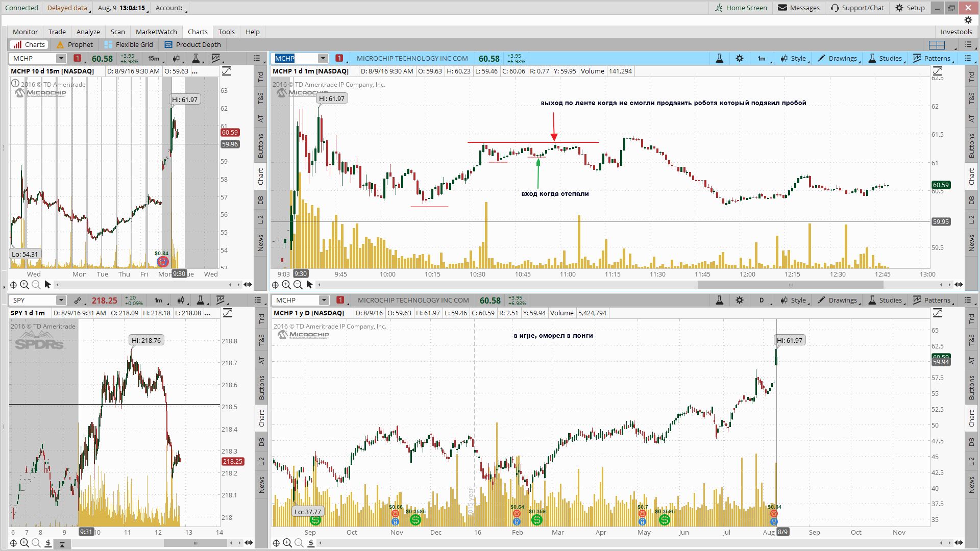
Task: Toggle the price scale icon in top-right chart
Action: click(x=938, y=71)
